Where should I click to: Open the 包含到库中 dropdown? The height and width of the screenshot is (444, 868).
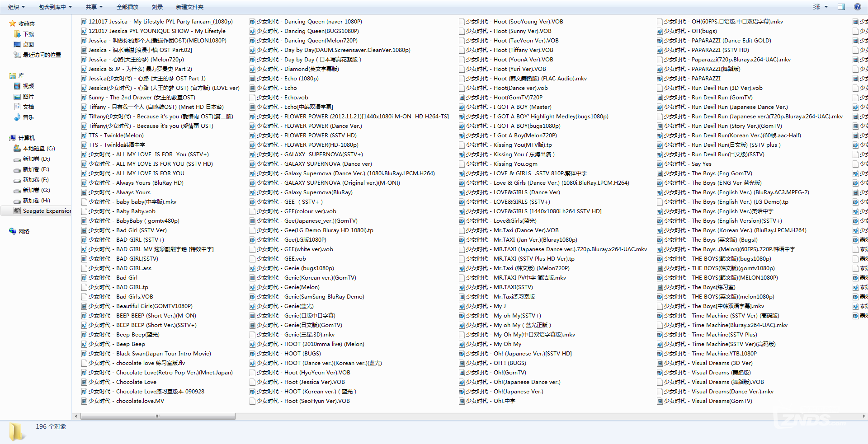(55, 7)
